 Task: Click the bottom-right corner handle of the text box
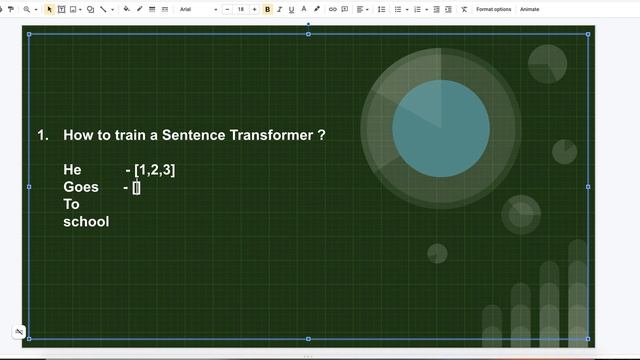588,339
